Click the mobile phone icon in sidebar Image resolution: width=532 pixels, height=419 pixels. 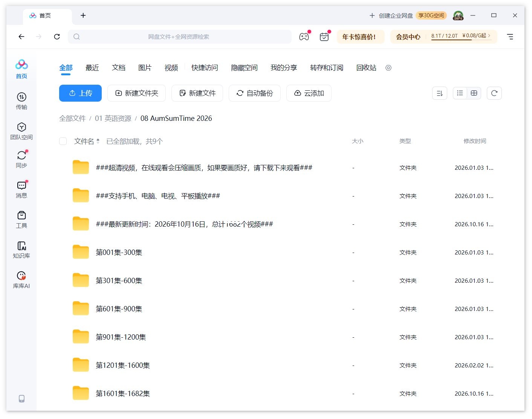(x=21, y=398)
